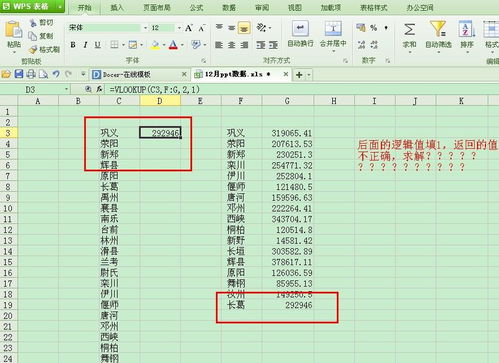Open the font name dropdown 宋体

pos(145,28)
